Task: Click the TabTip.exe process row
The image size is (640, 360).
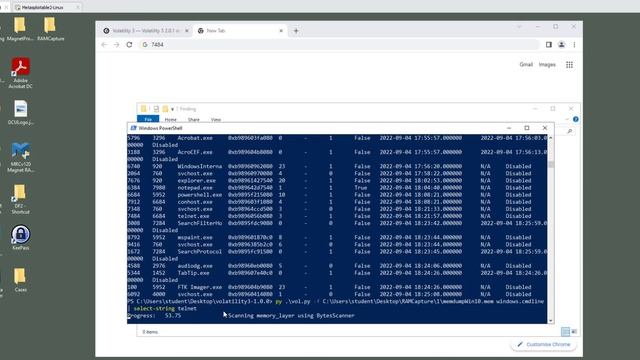Action: point(337,273)
